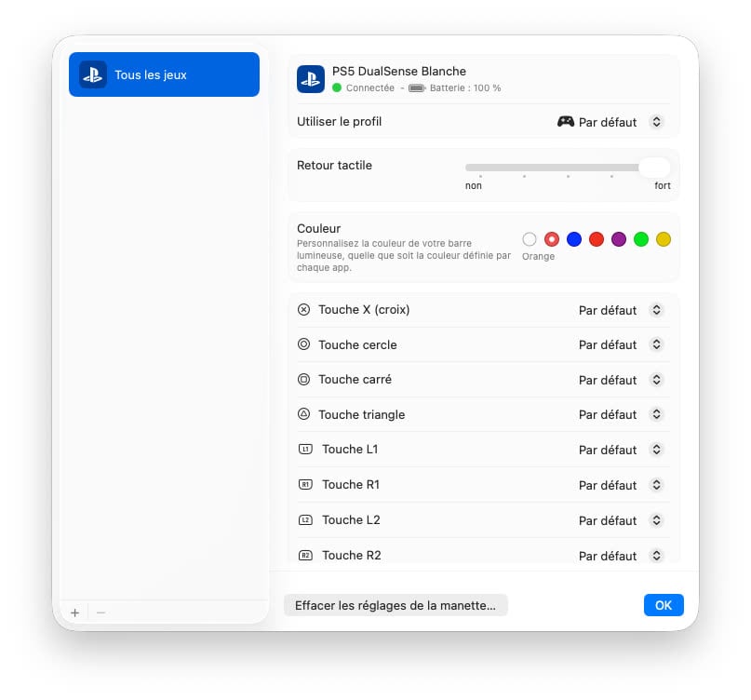Click the L1 button icon

(x=305, y=449)
